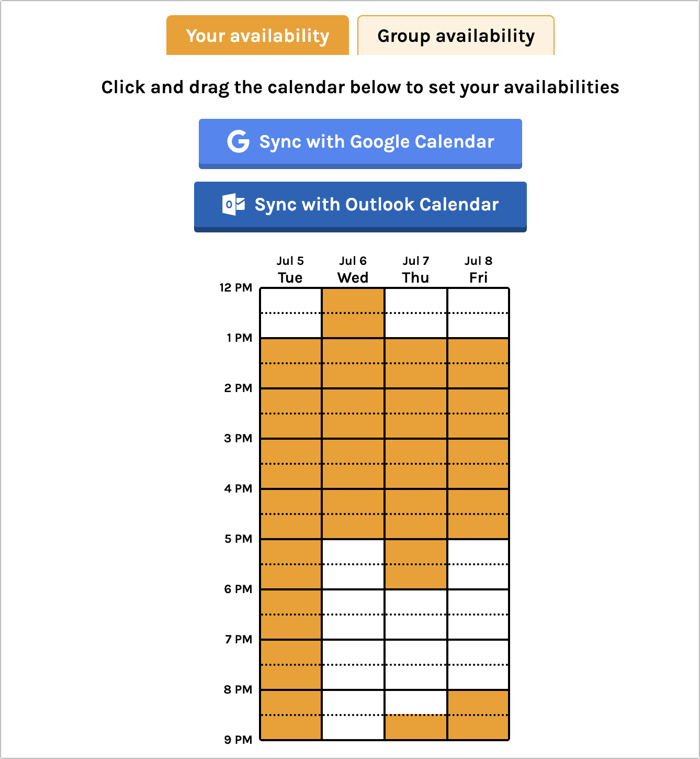The width and height of the screenshot is (700, 759).
Task: Sync with Google Calendar button
Action: click(360, 143)
